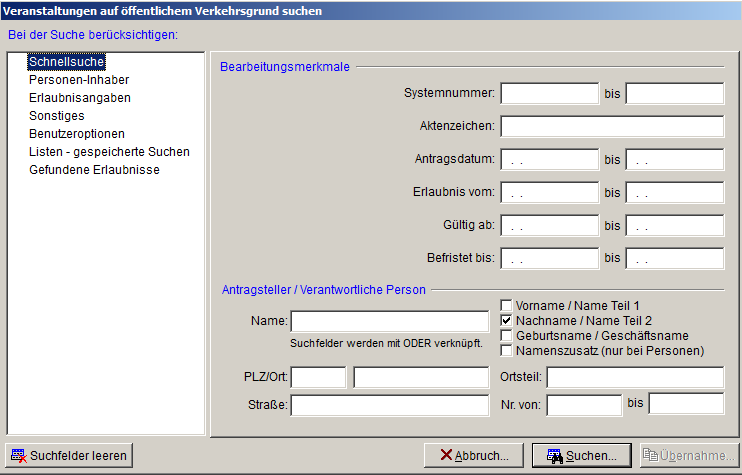This screenshot has width=742, height=475.
Task: Tick Geburtsname / Geschäftsname checkbox
Action: [507, 335]
